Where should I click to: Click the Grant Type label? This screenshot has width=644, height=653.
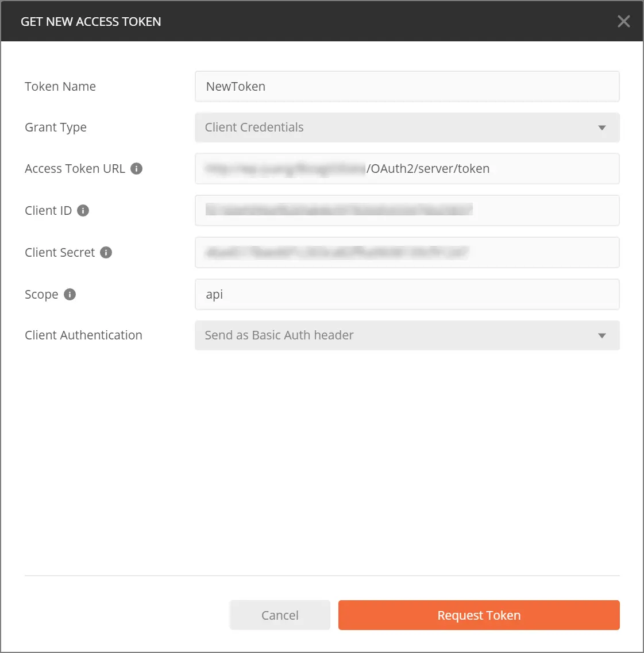click(x=56, y=127)
